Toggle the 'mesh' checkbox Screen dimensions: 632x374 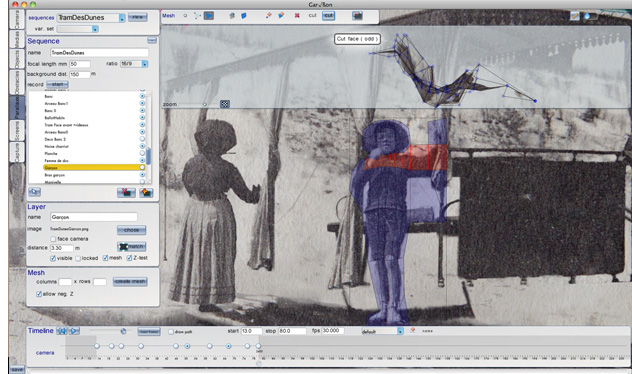105,258
